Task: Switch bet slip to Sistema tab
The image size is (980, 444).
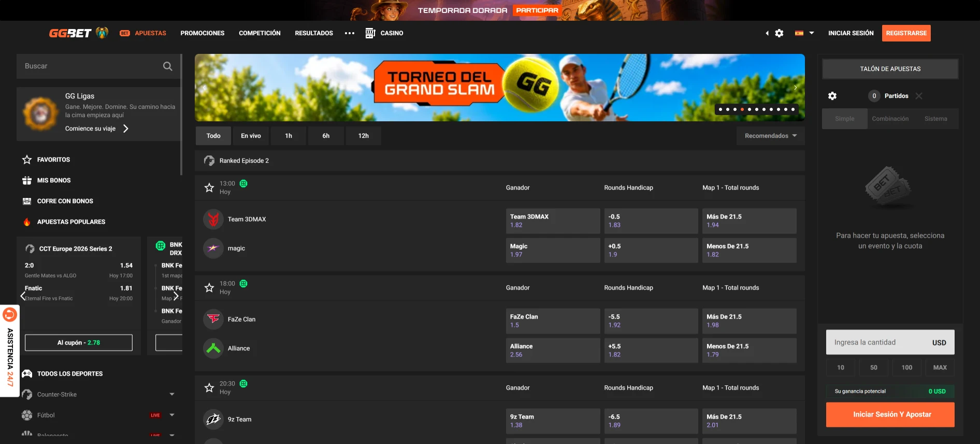Action: point(936,119)
